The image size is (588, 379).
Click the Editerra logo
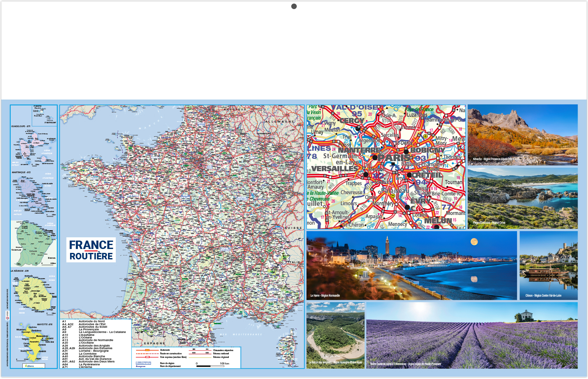[34, 366]
